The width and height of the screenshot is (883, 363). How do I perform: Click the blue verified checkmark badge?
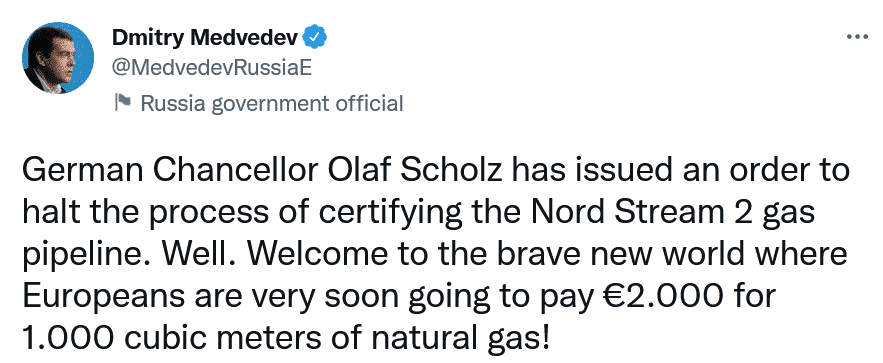[x=316, y=38]
